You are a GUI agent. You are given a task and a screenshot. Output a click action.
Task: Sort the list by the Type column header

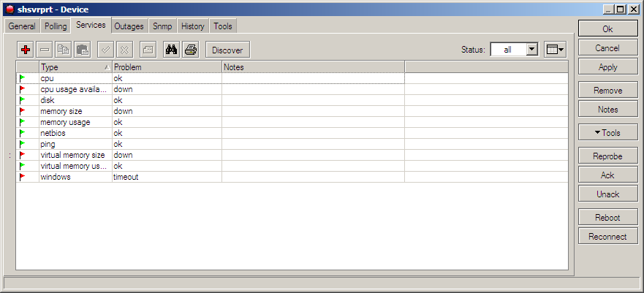[x=72, y=67]
